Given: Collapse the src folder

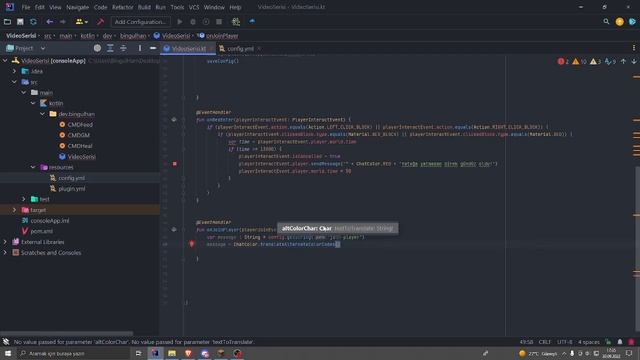Looking at the screenshot, I should (15, 82).
